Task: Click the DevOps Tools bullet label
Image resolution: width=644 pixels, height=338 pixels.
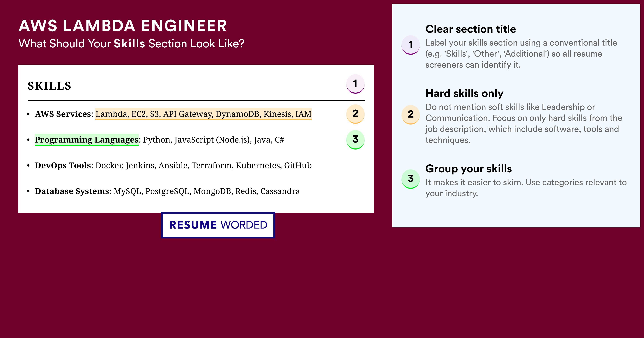Action: coord(63,166)
